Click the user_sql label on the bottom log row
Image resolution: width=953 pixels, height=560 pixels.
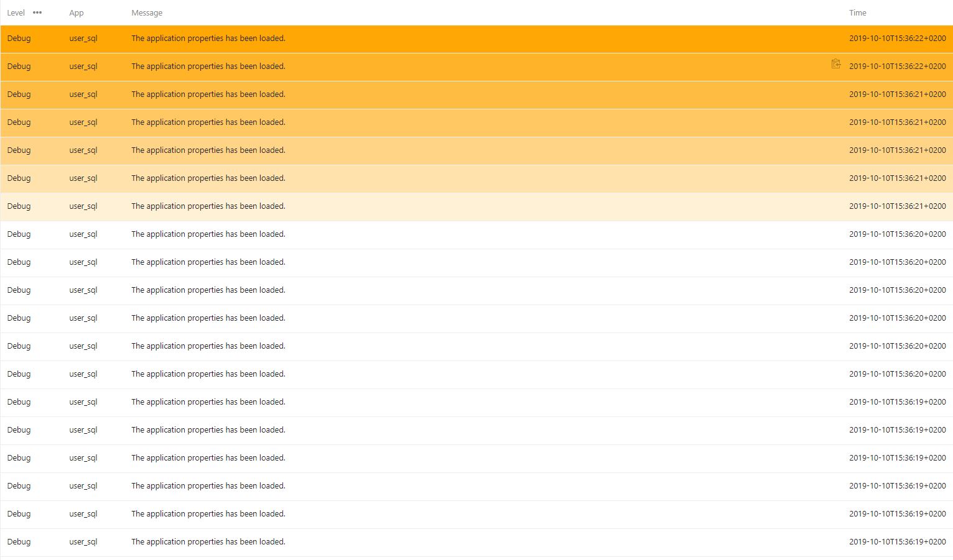pos(83,541)
